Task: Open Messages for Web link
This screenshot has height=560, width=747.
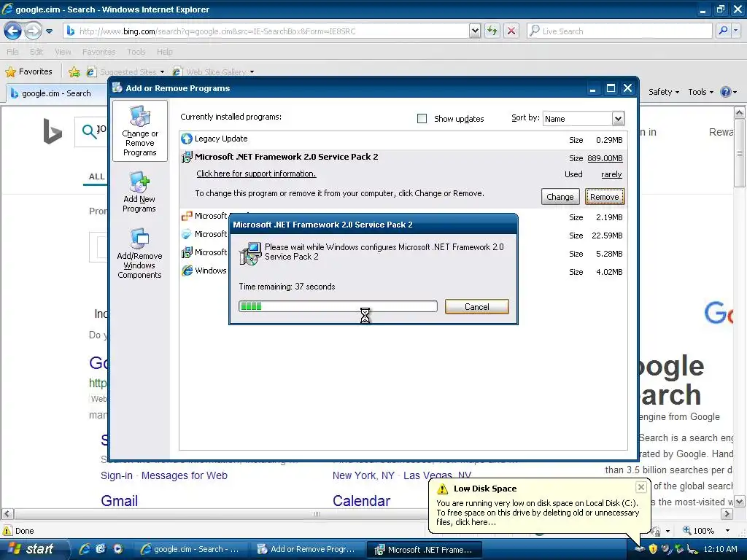Action: click(x=185, y=475)
